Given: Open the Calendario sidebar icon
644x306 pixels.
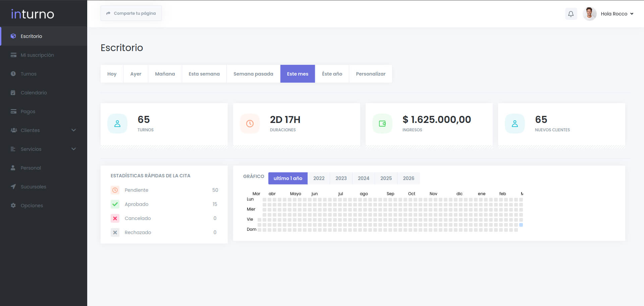Looking at the screenshot, I should click(x=13, y=93).
